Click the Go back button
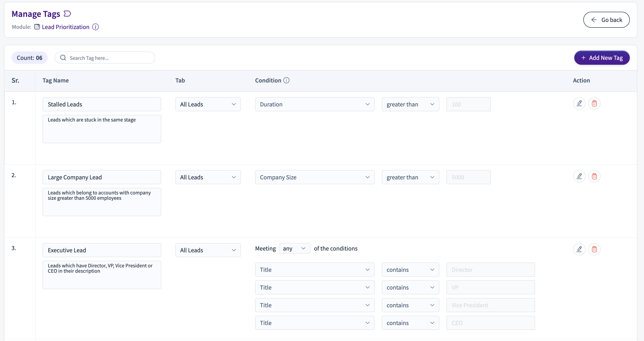Viewport: 644px width, 341px height. tap(607, 20)
